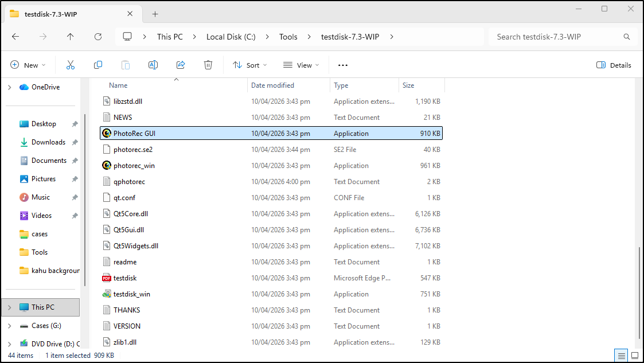644x363 pixels.
Task: Expand the OneDrive tree node
Action: coord(9,87)
